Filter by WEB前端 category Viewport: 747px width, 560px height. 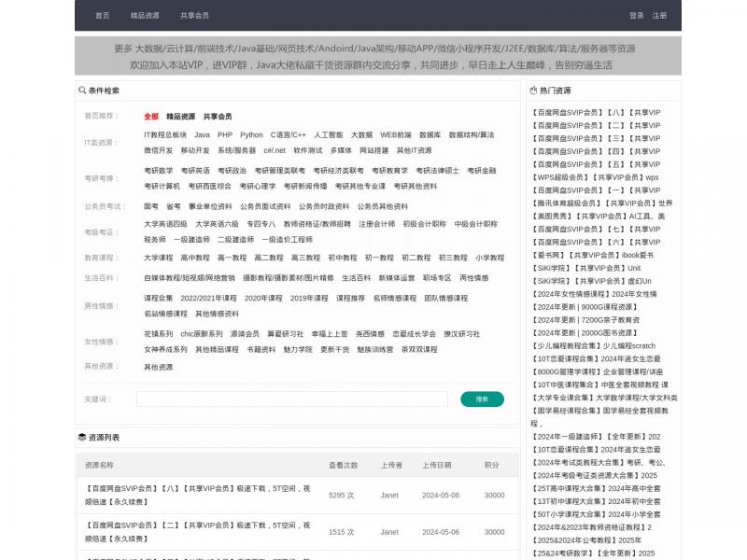coord(396,134)
